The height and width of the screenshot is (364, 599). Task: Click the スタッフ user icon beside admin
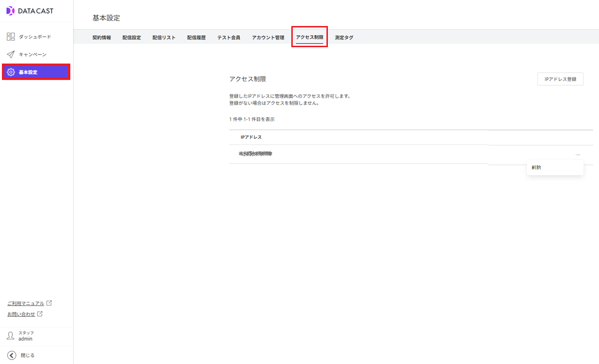(x=10, y=336)
